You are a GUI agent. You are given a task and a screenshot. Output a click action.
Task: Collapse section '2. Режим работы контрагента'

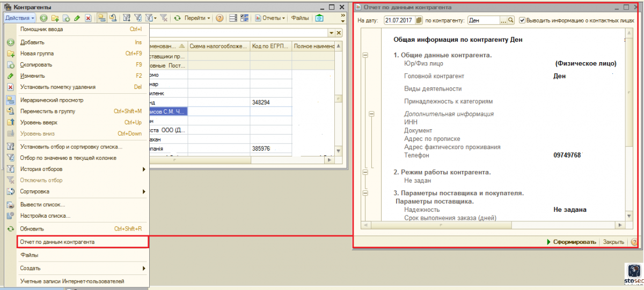[x=365, y=172]
